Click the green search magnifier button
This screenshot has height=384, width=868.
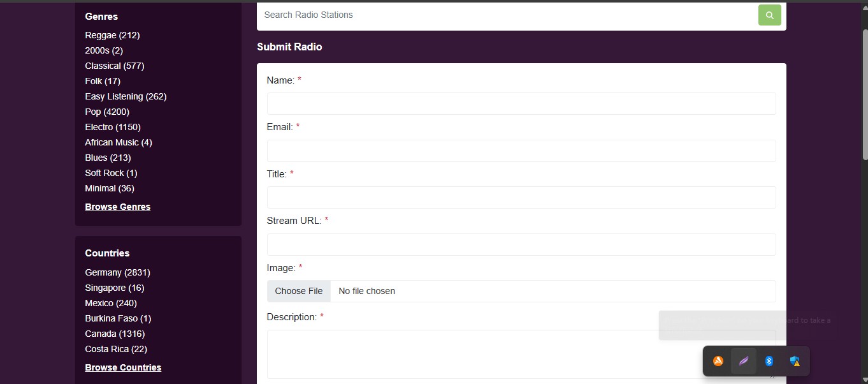769,15
